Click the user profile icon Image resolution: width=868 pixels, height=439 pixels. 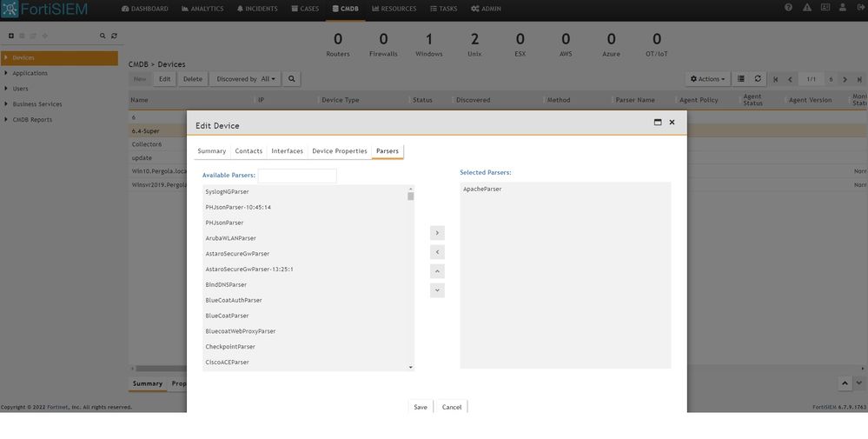(x=840, y=8)
